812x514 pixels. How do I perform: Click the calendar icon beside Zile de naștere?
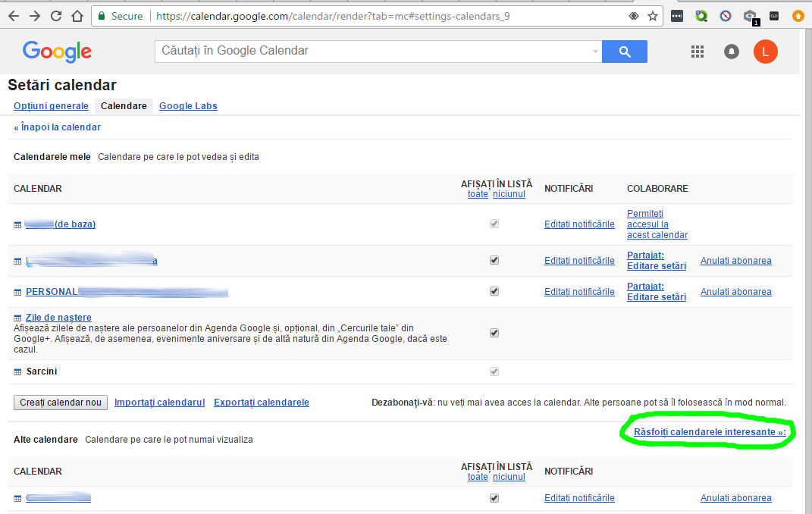(x=17, y=318)
